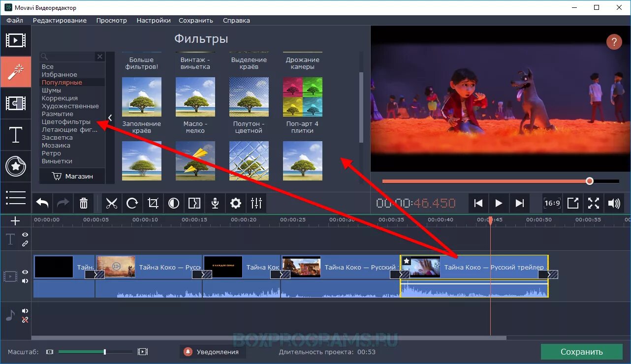Open the Настройки menu
Image resolution: width=631 pixels, height=364 pixels.
(x=154, y=20)
